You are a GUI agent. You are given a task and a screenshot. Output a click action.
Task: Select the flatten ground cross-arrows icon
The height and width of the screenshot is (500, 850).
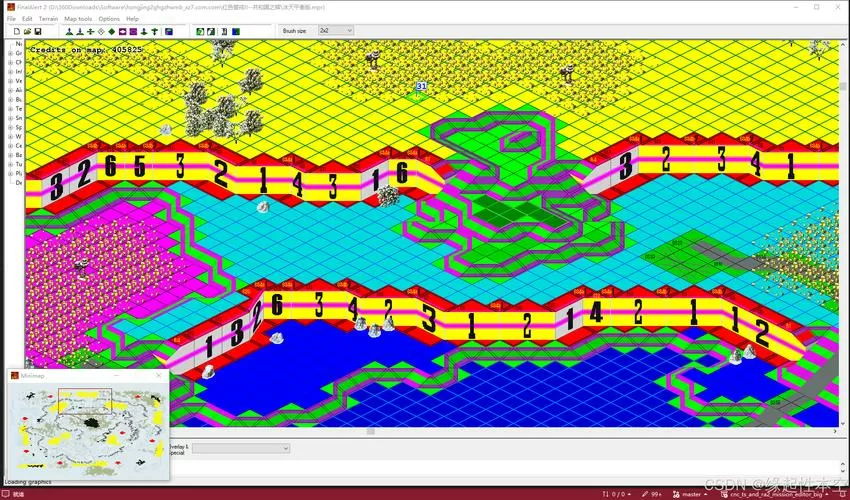click(91, 31)
